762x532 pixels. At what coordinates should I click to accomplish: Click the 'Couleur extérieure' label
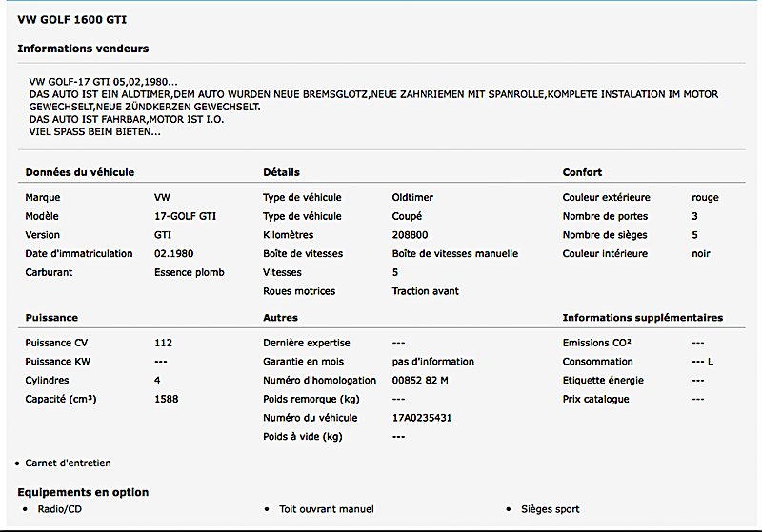coord(606,198)
